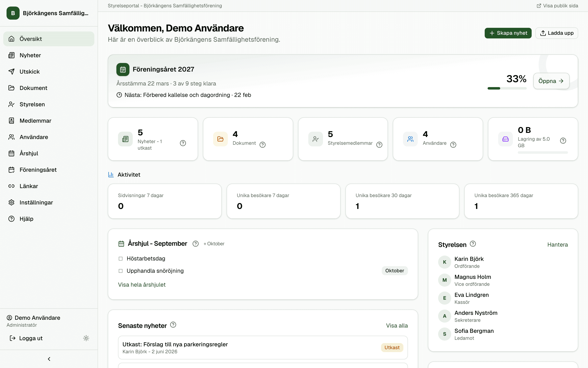Click the + Oktober month expander
This screenshot has width=588, height=368.
214,244
